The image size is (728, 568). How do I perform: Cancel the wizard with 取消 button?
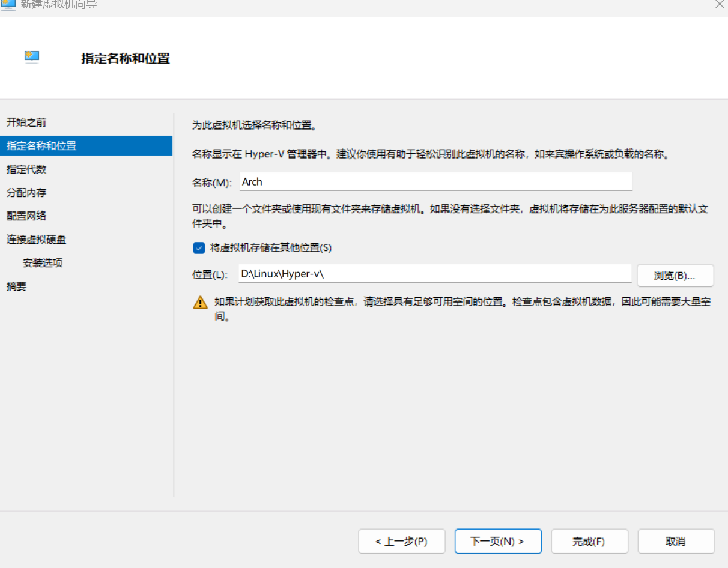point(676,541)
